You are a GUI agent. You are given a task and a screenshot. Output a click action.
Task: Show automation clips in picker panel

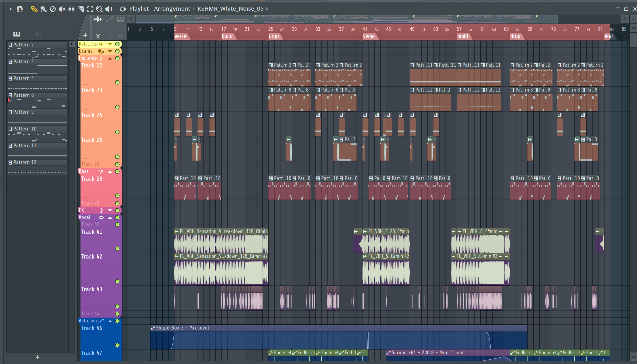58,34
